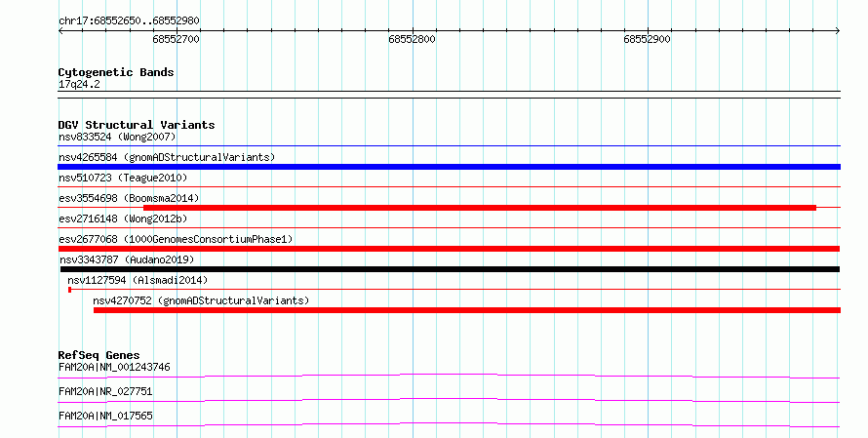Open variant nsv4265584 gnomAD label

click(x=167, y=157)
